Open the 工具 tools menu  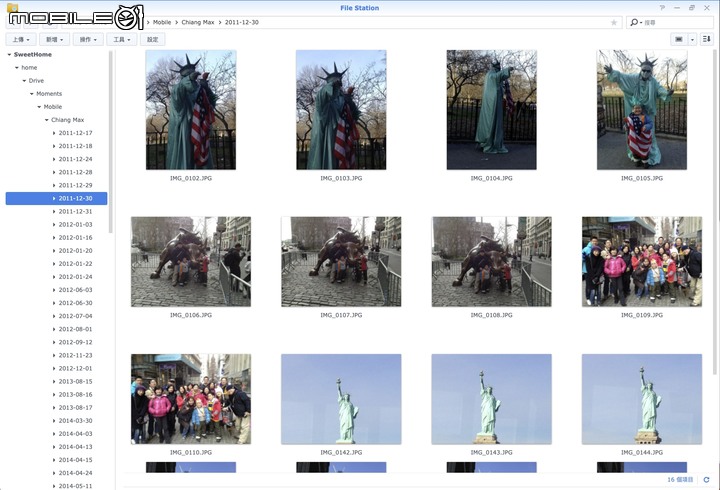pyautogui.click(x=122, y=39)
